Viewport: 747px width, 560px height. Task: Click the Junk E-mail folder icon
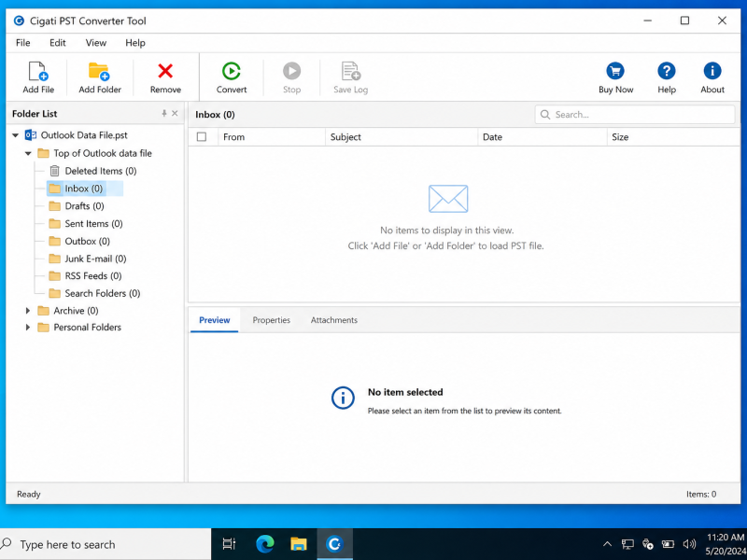pos(55,259)
